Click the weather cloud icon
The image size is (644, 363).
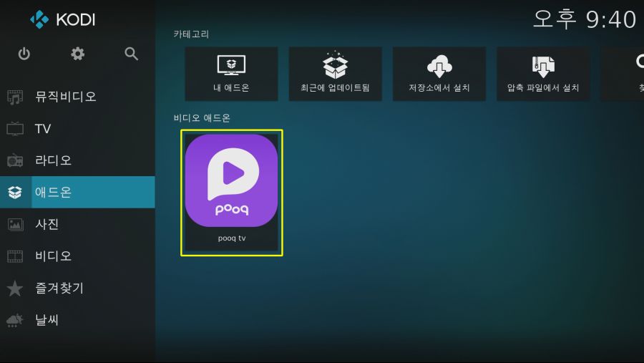[x=15, y=320]
